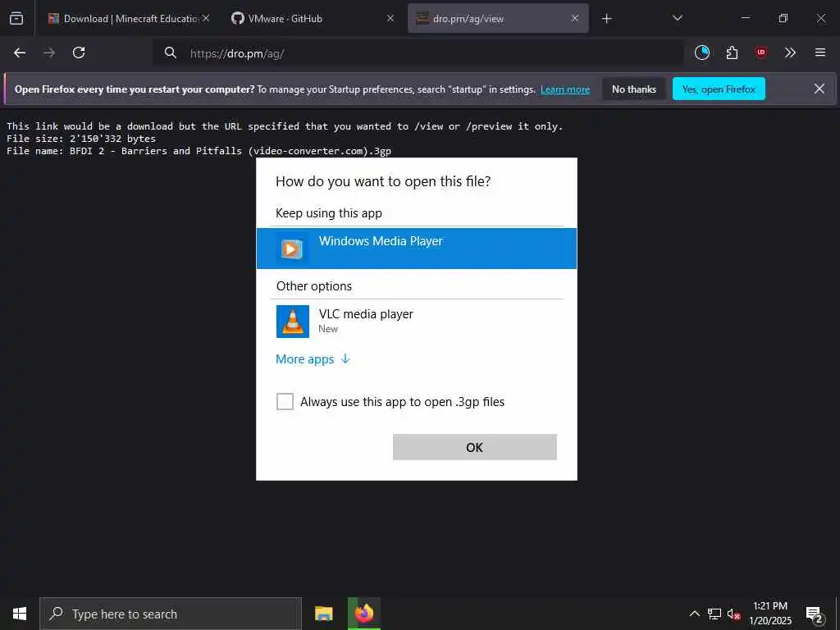
Task: Choose VLC media player option
Action: [416, 321]
